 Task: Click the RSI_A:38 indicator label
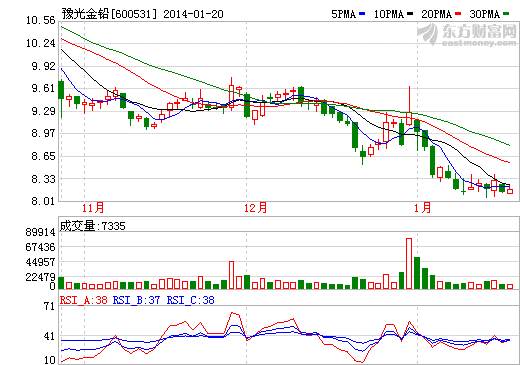[x=84, y=300]
